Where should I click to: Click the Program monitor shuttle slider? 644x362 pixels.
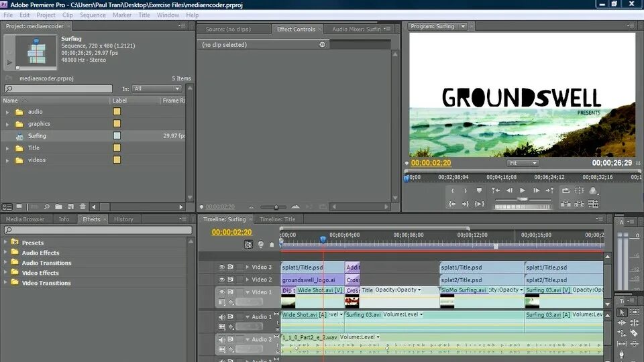point(523,199)
